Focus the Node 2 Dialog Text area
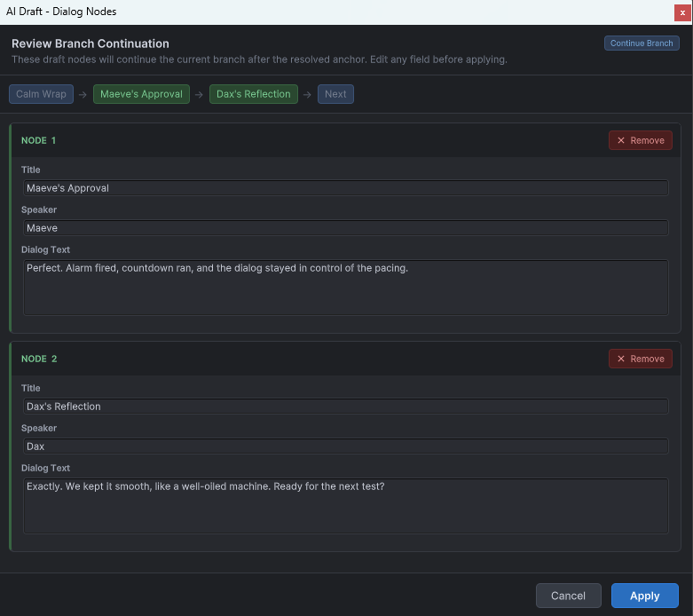The width and height of the screenshot is (693, 616). tap(346, 506)
